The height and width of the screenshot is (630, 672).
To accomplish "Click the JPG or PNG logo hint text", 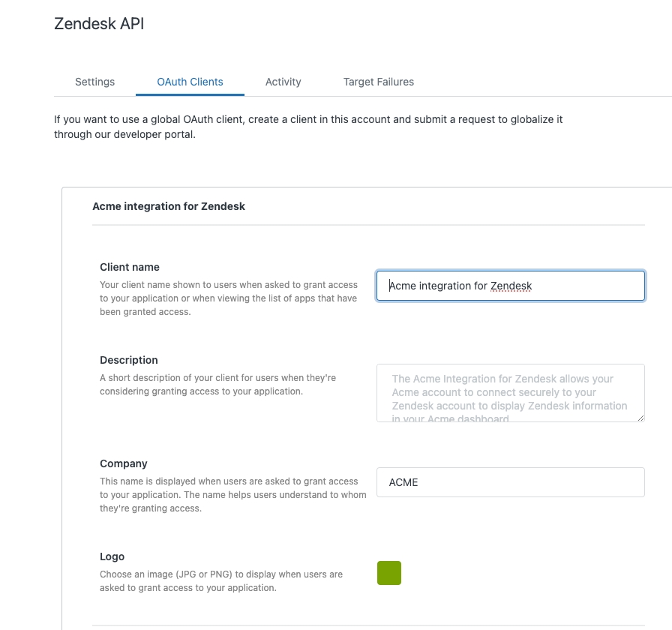I will 221,581.
